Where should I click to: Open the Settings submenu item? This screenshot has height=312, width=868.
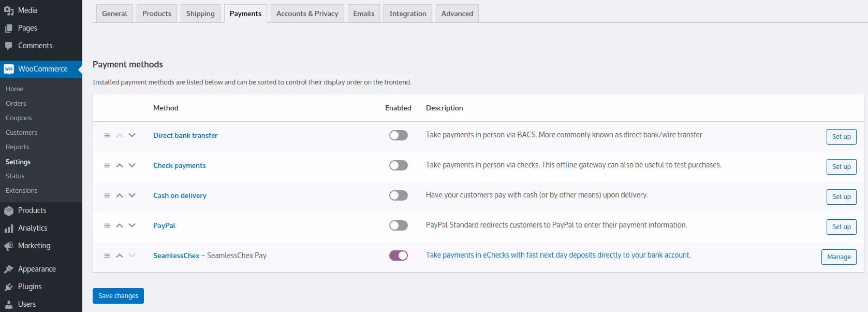(x=18, y=162)
